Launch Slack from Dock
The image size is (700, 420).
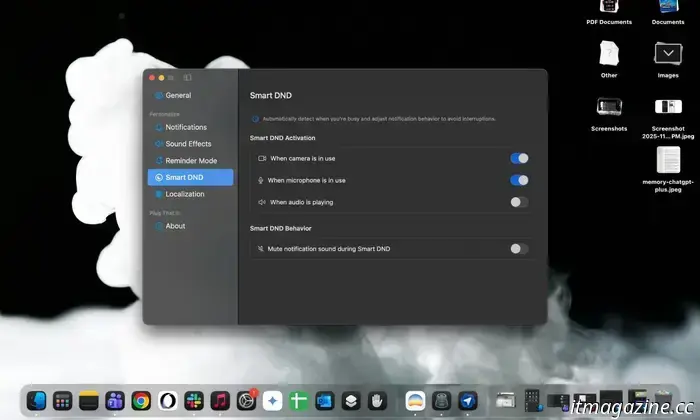(x=194, y=401)
